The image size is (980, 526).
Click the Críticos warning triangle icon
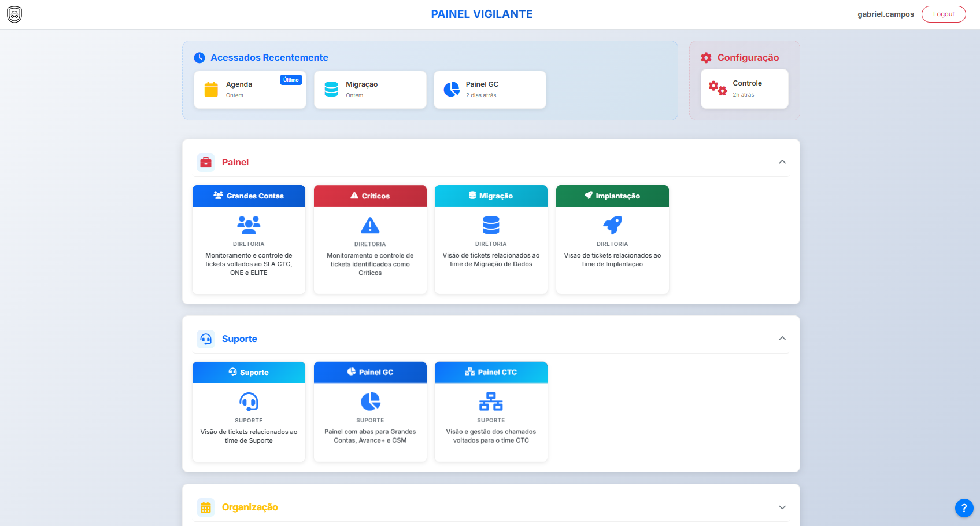(x=370, y=225)
